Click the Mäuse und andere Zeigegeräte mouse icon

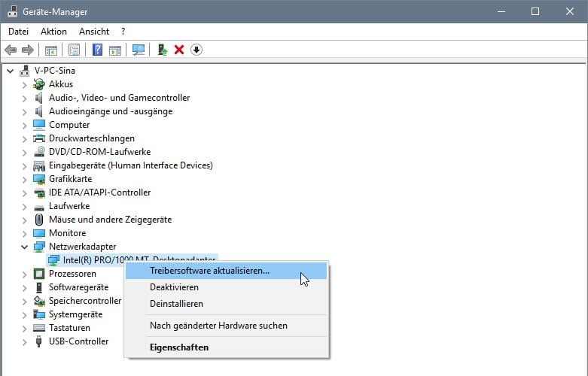[39, 220]
